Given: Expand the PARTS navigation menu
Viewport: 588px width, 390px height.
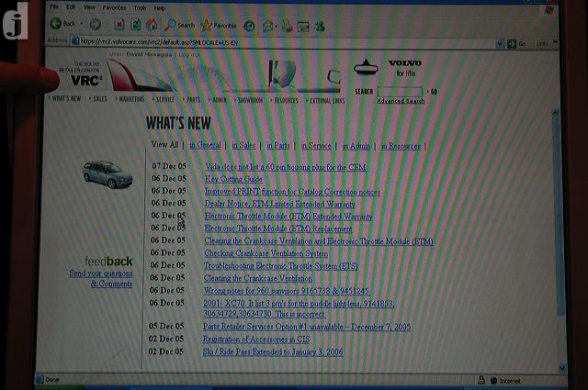Looking at the screenshot, I should [x=191, y=98].
